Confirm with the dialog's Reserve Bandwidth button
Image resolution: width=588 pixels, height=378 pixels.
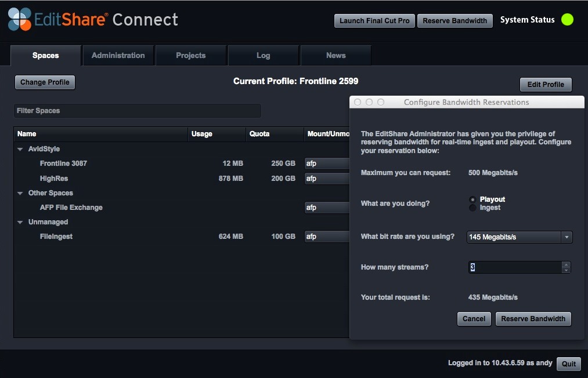click(533, 319)
